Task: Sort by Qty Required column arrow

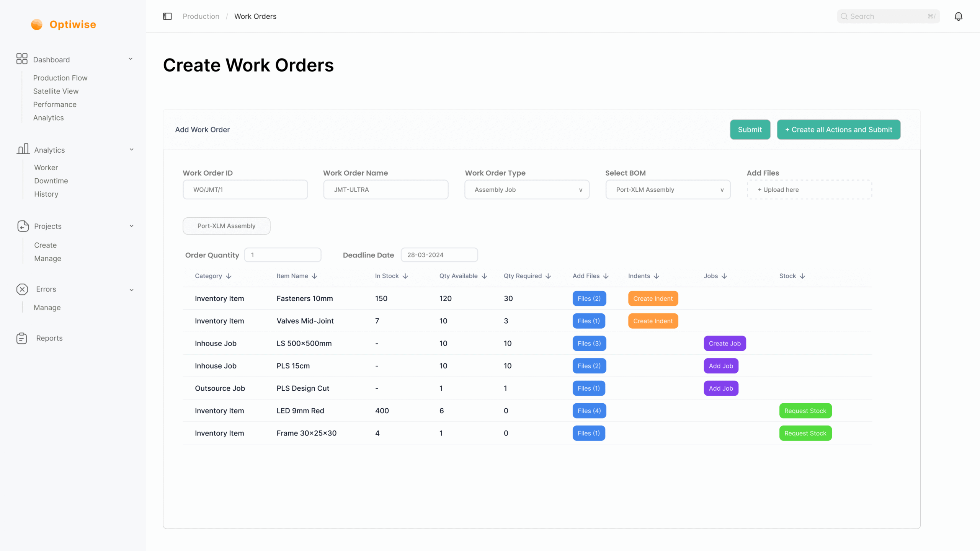Action: (548, 276)
